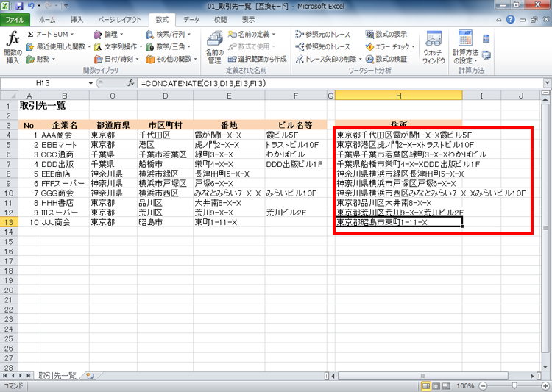Image resolution: width=552 pixels, height=392 pixels.
Task: Click the Name Box showing H13
Action: 43,83
